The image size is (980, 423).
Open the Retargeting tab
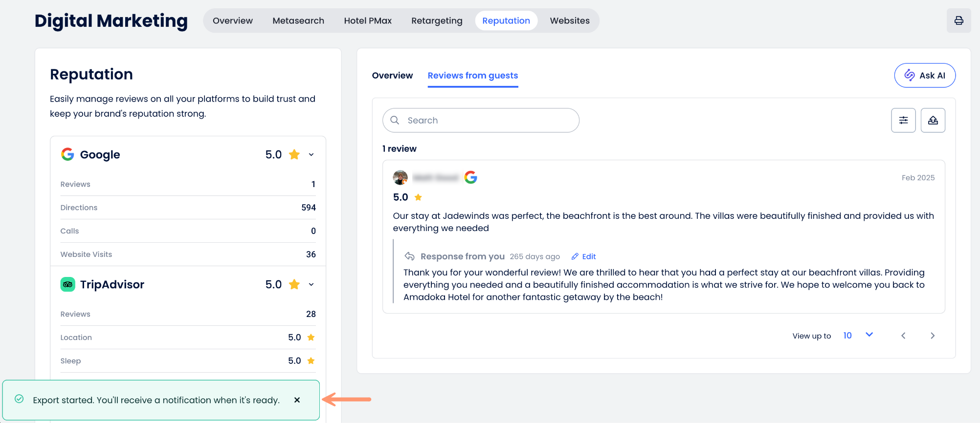[437, 21]
